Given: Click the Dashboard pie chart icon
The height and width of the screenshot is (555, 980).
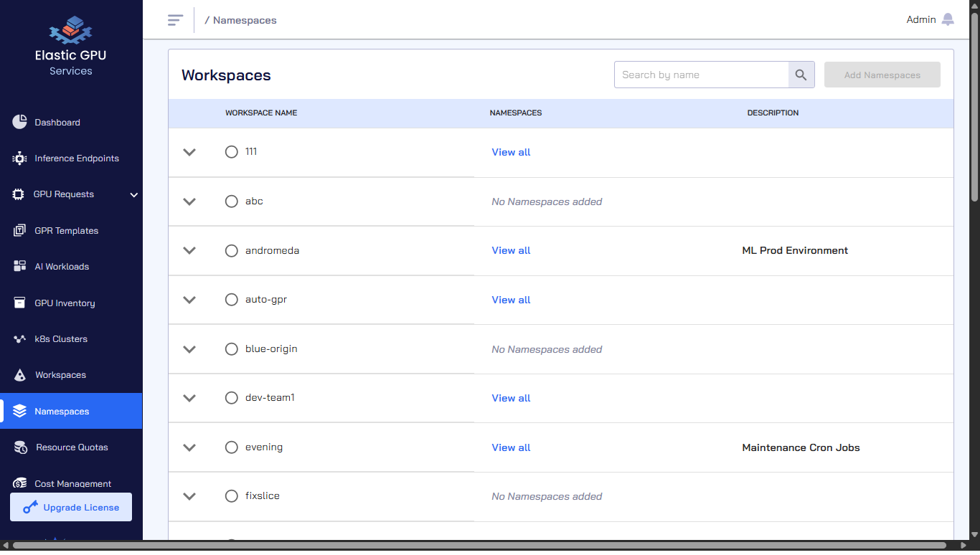Looking at the screenshot, I should tap(19, 122).
